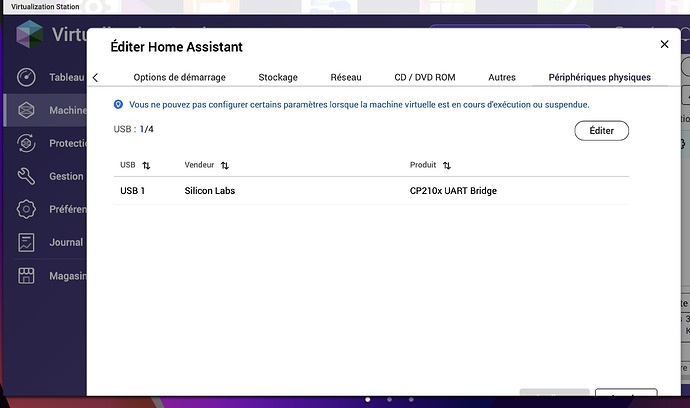Click the Virtualization Station cube logo

click(29, 34)
